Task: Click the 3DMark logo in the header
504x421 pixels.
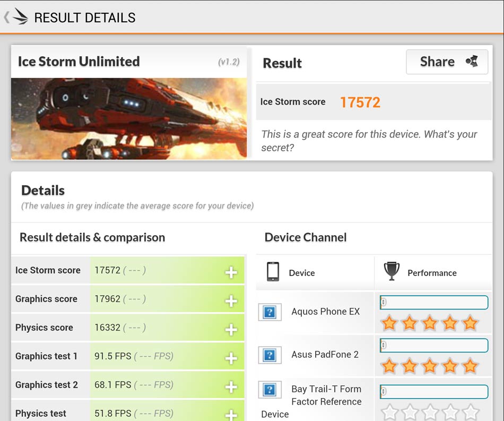Action: pyautogui.click(x=21, y=17)
